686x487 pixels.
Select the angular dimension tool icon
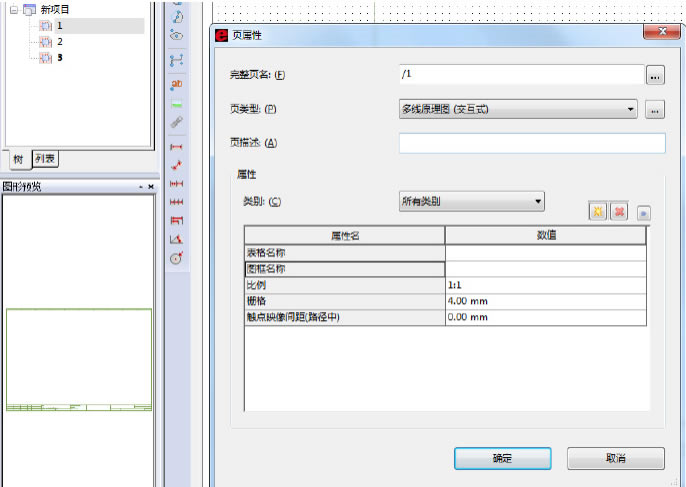[x=176, y=239]
